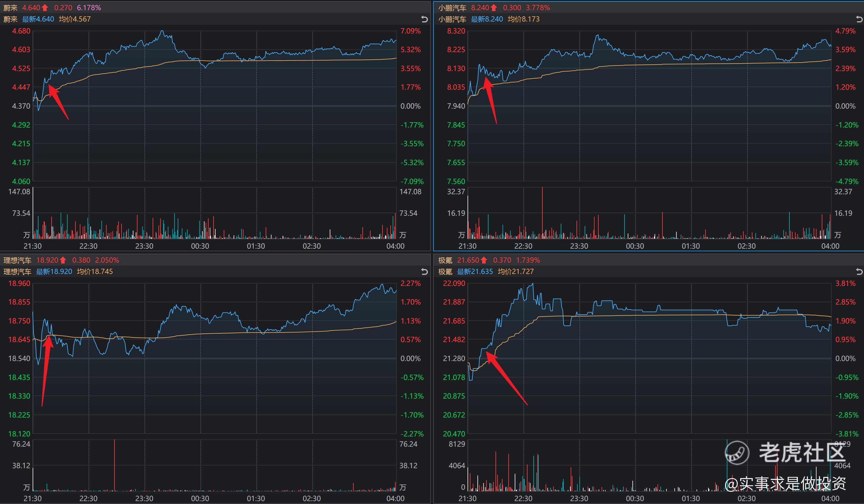Click 理想汽车 latest price 最新18.920
This screenshot has width=864, height=504.
[x=54, y=272]
